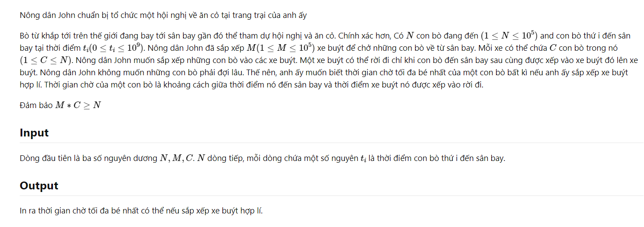Screen dimensions: 644x227
Task: Click the constraint (1 ≤ N ≤ 10^5)
Action: tap(509, 36)
